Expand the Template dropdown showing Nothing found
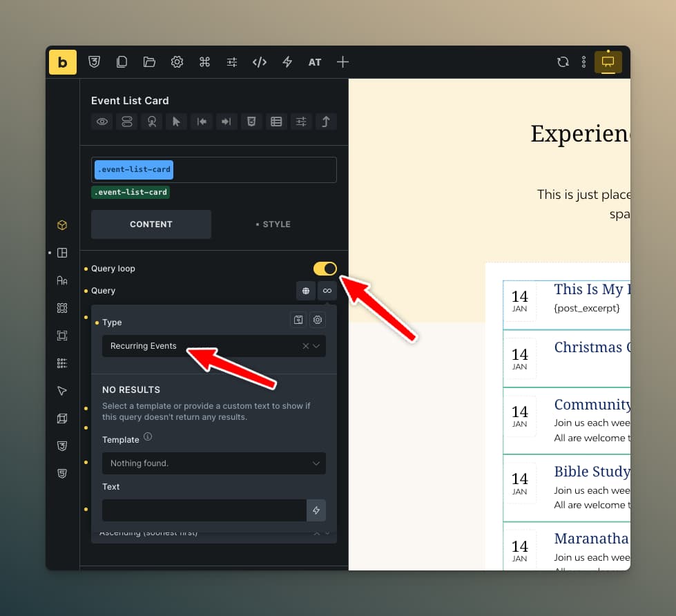 (x=214, y=463)
